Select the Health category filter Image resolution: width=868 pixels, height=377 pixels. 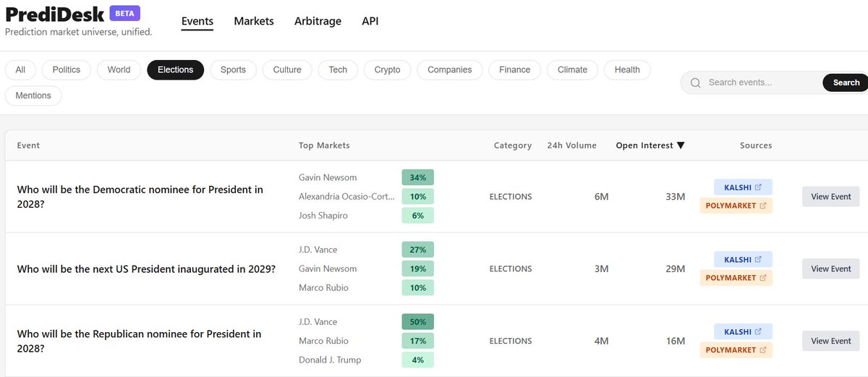(627, 69)
